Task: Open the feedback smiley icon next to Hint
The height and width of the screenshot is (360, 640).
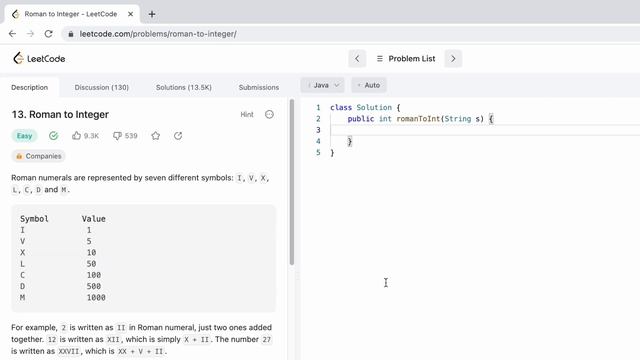Action: (269, 114)
